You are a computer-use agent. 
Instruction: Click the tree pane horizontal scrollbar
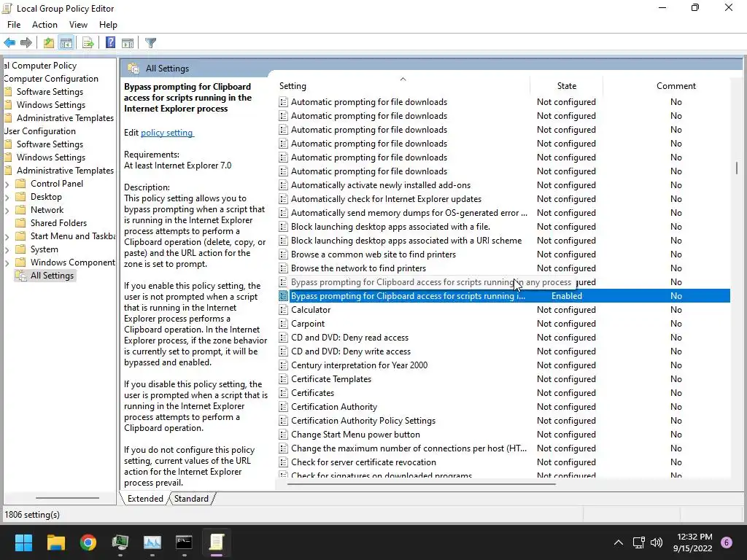coord(67,498)
